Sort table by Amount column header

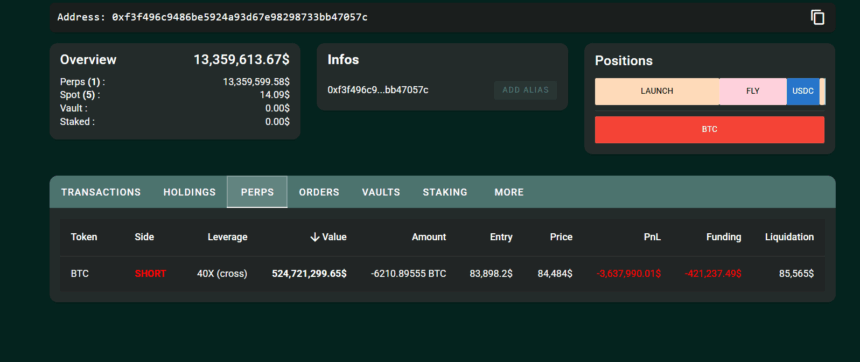[429, 237]
